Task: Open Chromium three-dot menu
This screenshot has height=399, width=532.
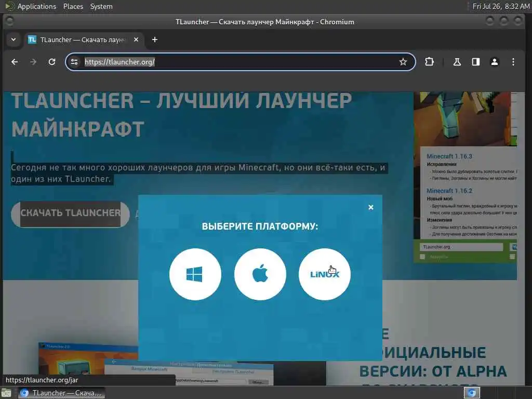Action: click(513, 62)
